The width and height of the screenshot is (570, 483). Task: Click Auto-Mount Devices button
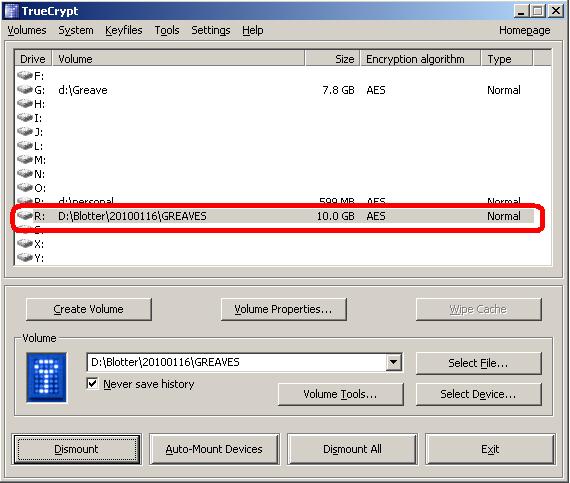[214, 449]
